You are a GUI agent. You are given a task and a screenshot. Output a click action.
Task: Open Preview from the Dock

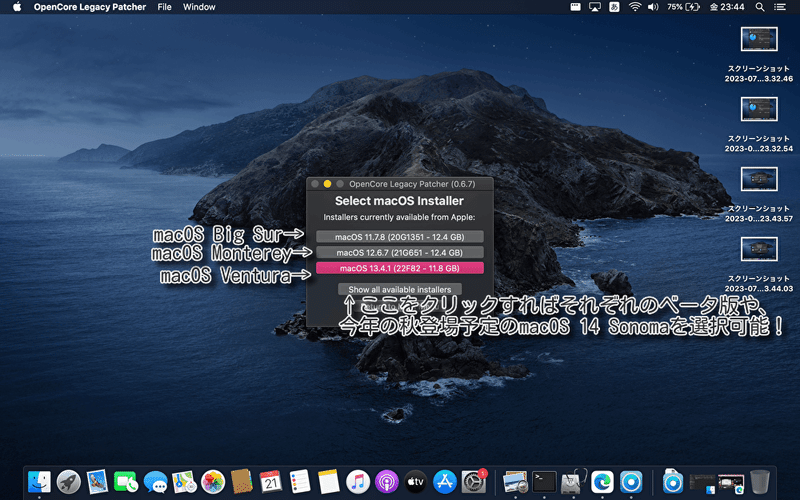click(515, 482)
